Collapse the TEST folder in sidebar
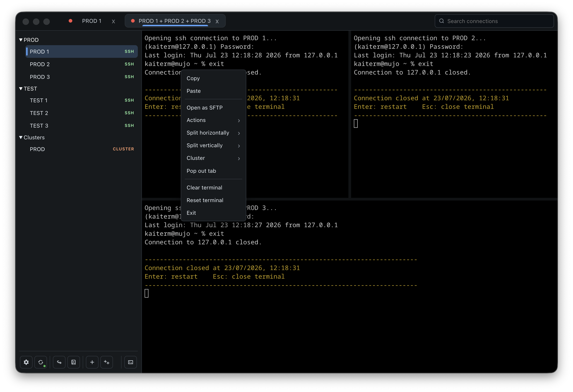The image size is (573, 392). (x=21, y=89)
